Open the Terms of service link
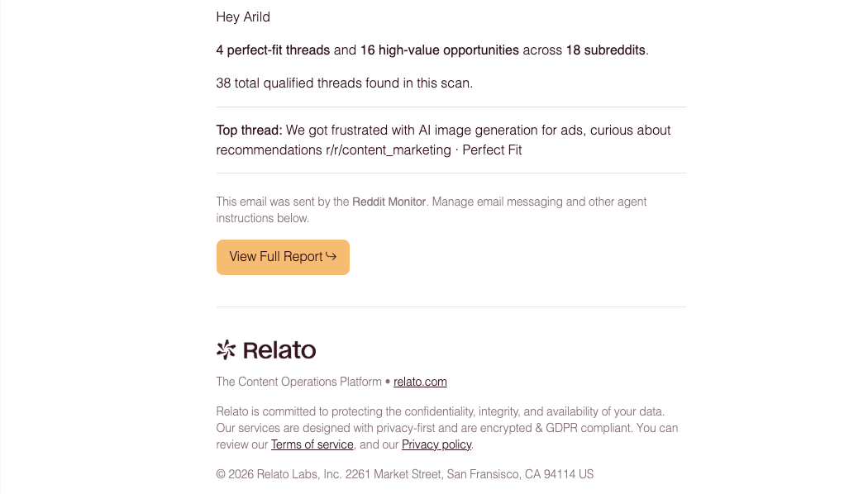Viewport: 868px width, 494px height. pyautogui.click(x=312, y=444)
